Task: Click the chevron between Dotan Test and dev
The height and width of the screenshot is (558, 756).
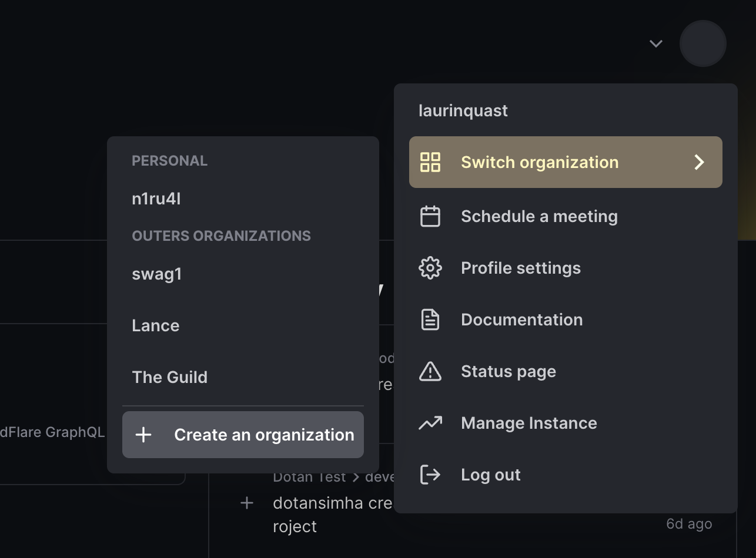Action: pos(356,477)
